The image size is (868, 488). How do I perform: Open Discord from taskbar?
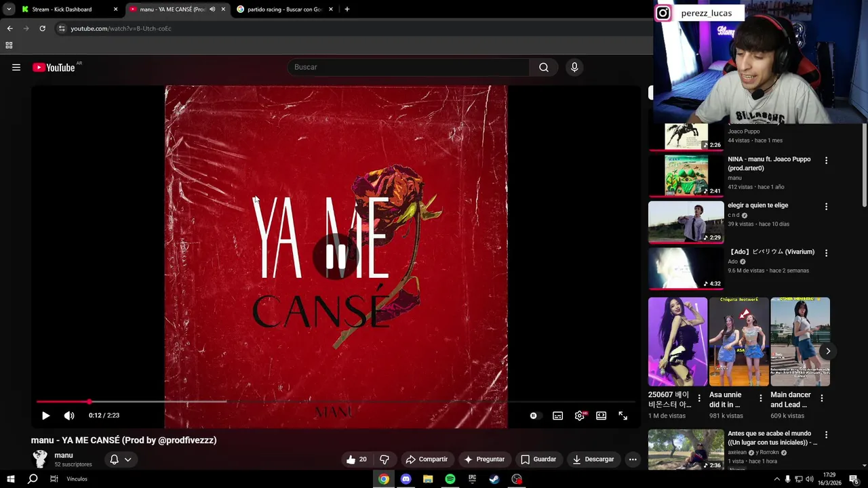coord(406,479)
